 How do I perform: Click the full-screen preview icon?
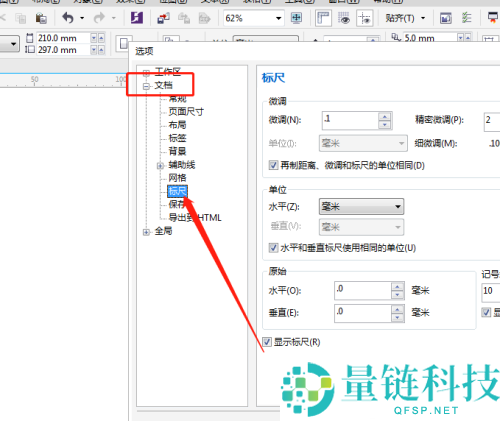coord(296,18)
